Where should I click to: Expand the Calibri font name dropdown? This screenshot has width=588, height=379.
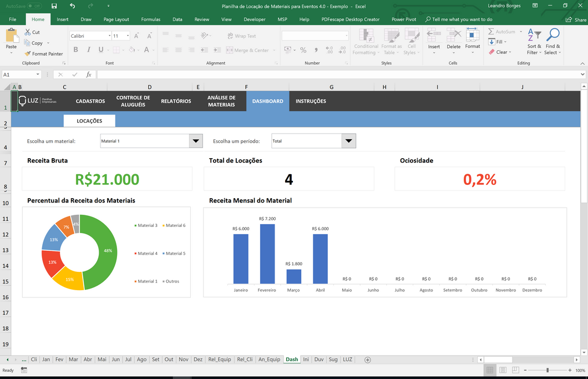(109, 36)
